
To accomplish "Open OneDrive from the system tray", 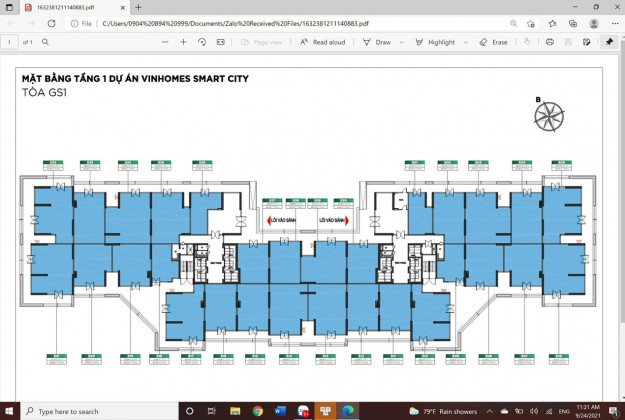I will click(x=504, y=411).
